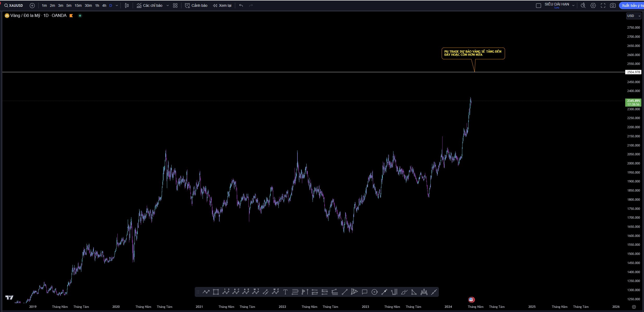Switch chart to 1h timeframe
644x312 pixels.
coord(97,5)
